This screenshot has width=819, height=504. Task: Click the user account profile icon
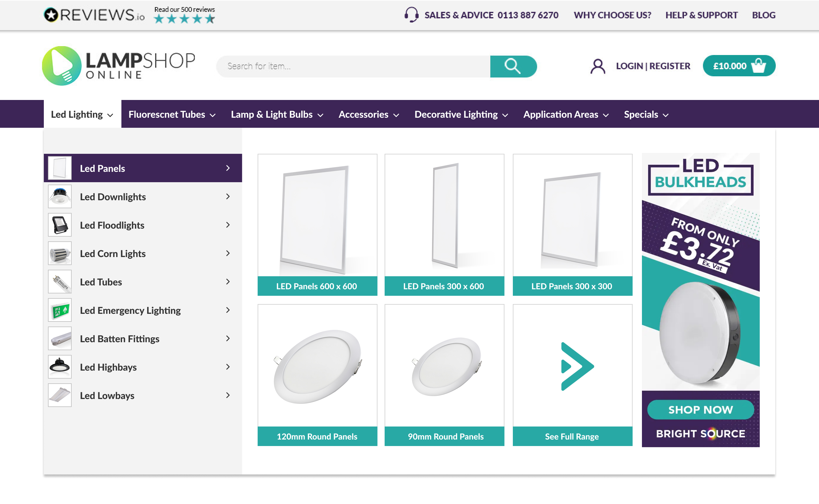[x=598, y=66]
